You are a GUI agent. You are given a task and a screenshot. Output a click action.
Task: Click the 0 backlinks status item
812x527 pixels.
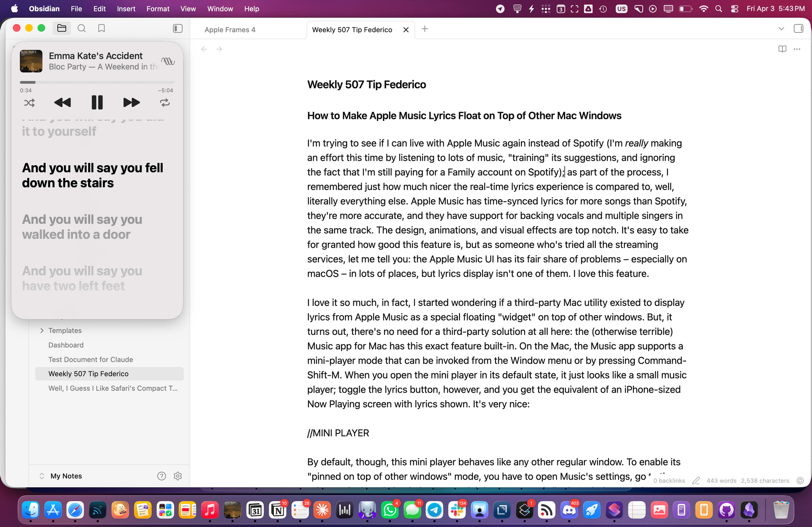669,481
